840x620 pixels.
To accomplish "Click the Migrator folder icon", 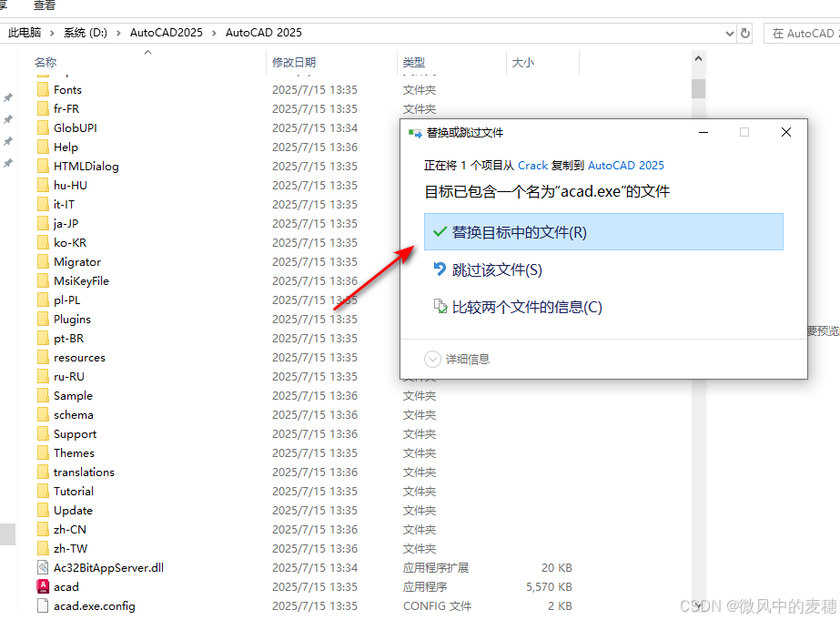I will (x=43, y=261).
